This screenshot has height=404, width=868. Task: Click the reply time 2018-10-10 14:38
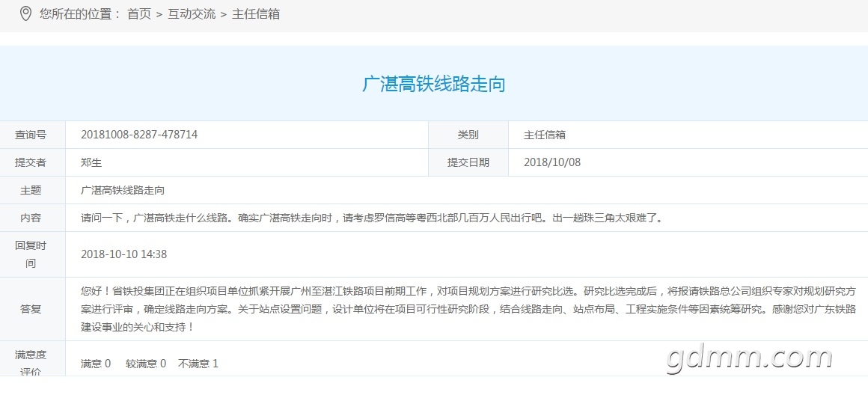(124, 254)
